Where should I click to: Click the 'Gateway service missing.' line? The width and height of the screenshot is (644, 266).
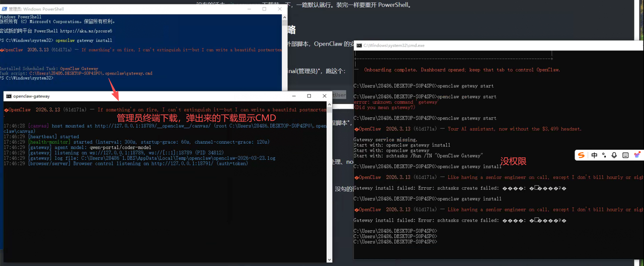click(385, 139)
